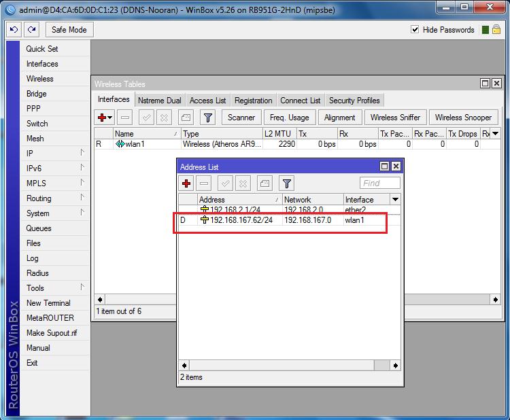Click Filter funnel icon in Address List
510x420 pixels.
click(286, 183)
